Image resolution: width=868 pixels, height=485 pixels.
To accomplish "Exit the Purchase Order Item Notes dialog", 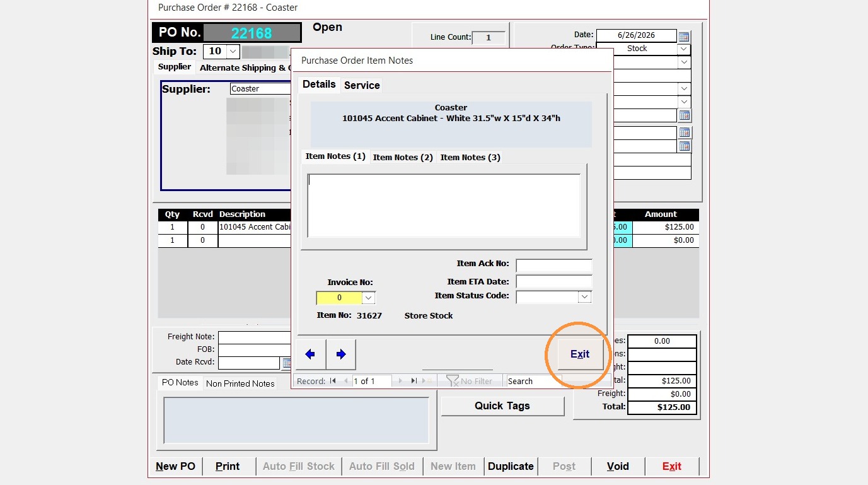I will pyautogui.click(x=579, y=354).
